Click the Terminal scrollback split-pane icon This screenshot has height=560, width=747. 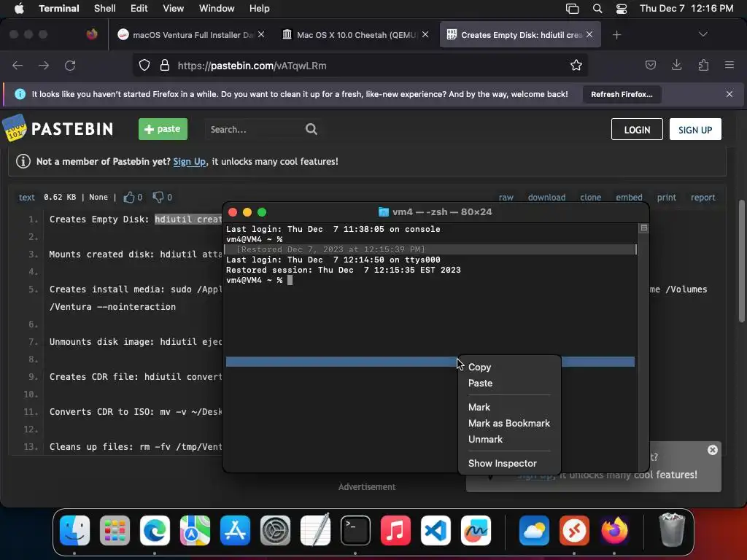643,228
